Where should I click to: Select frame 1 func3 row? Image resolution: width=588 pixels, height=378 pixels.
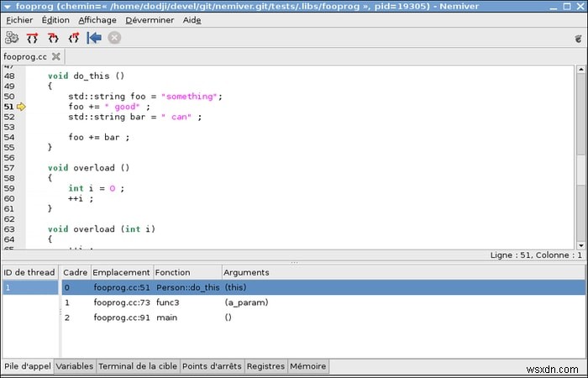point(323,302)
